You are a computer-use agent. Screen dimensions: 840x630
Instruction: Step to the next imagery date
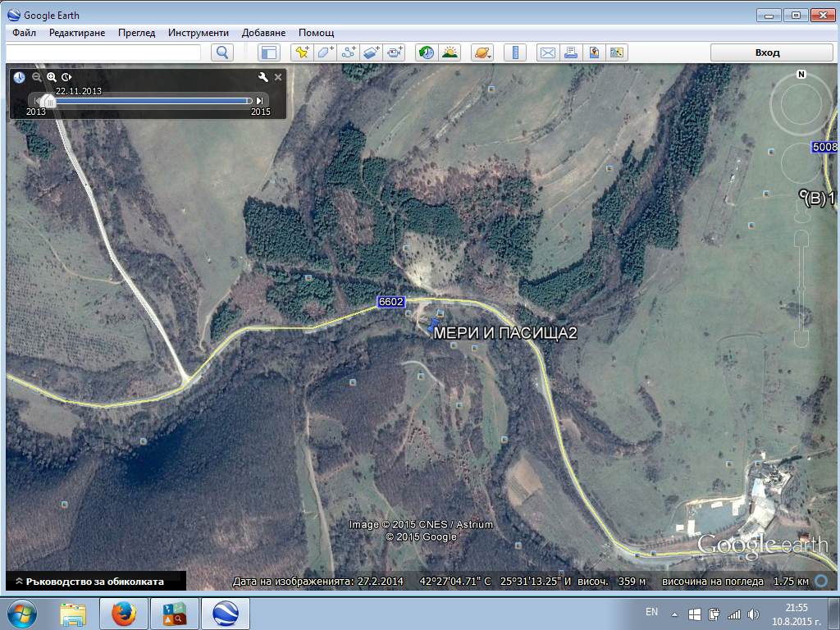pyautogui.click(x=260, y=101)
